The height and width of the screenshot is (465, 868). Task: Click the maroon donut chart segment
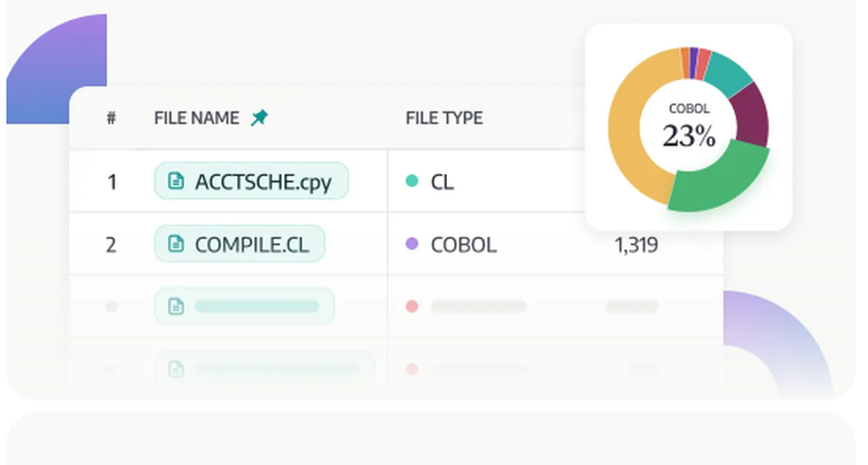[753, 115]
